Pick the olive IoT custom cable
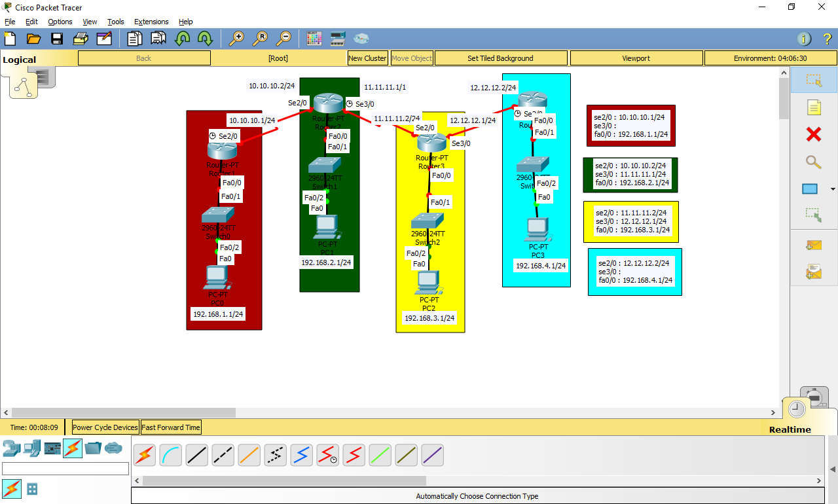 [x=406, y=454]
